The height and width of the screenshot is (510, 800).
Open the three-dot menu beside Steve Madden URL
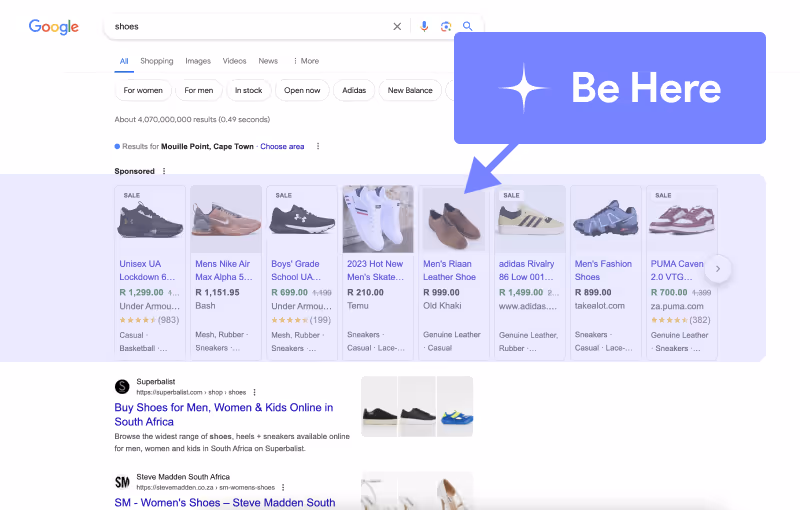(283, 488)
